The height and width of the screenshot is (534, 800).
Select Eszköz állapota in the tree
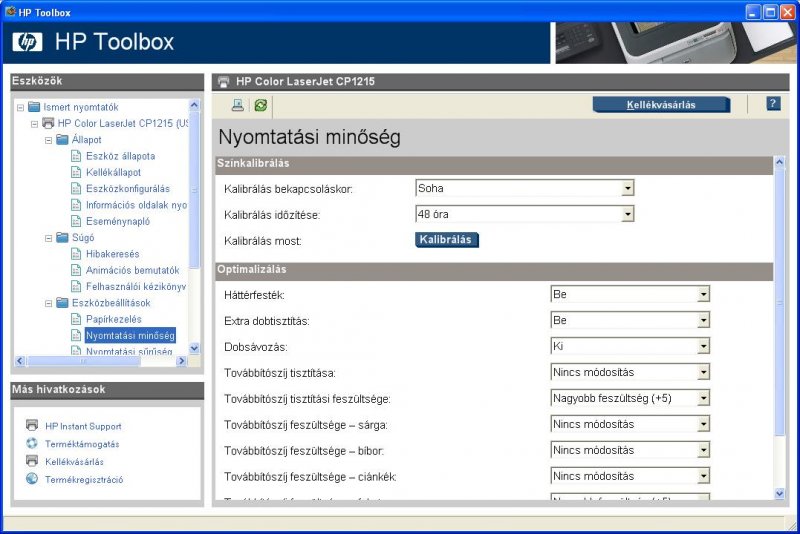120,156
